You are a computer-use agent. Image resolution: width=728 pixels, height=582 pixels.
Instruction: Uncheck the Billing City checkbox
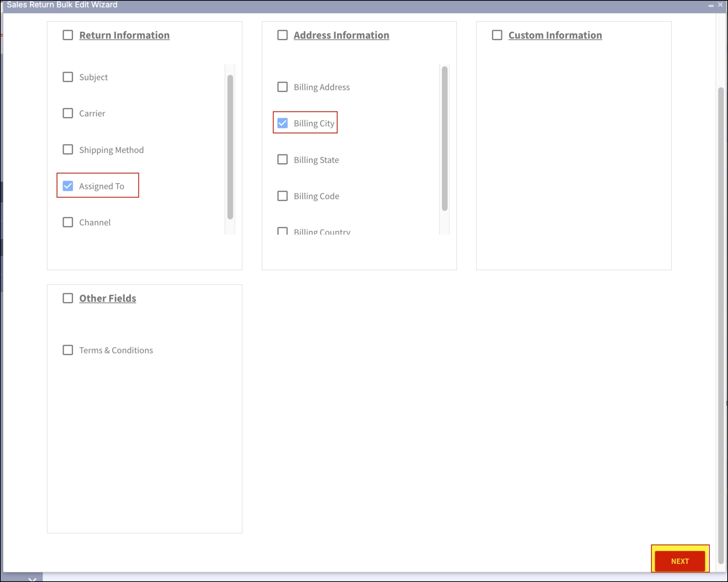click(282, 123)
